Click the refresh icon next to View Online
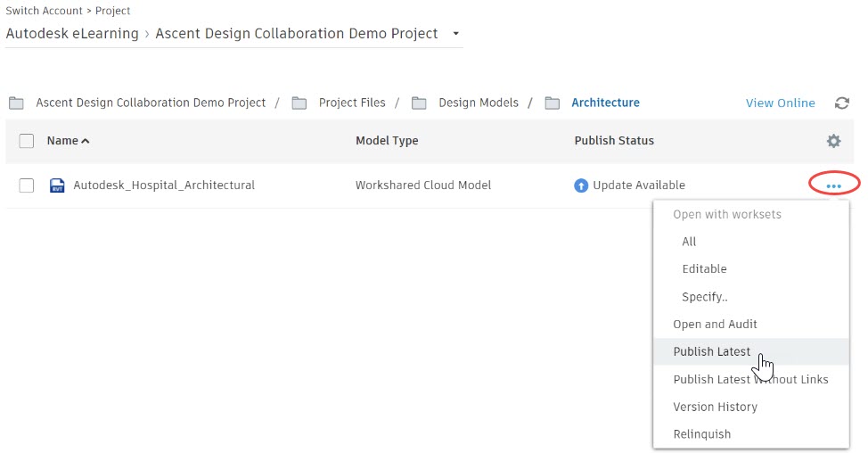This screenshot has height=453, width=868. coord(841,103)
